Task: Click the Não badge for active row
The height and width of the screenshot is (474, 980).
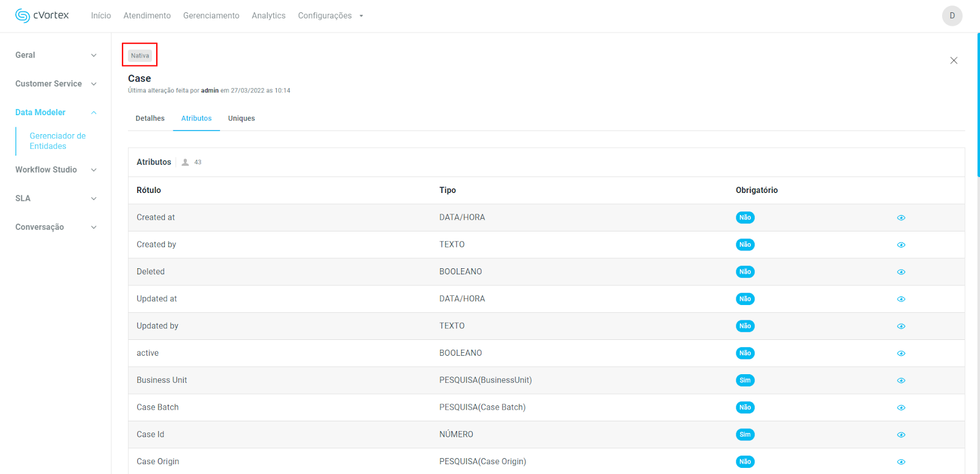Action: [x=745, y=353]
